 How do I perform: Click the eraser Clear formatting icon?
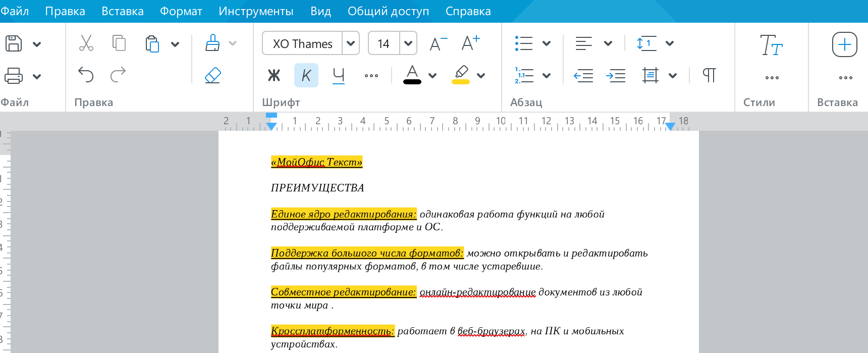click(213, 75)
